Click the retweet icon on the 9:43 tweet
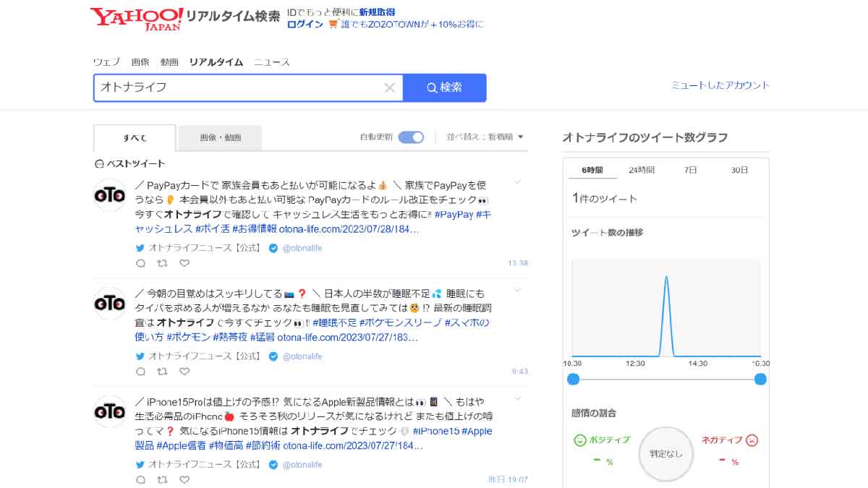The width and height of the screenshot is (868, 488). pos(163,372)
